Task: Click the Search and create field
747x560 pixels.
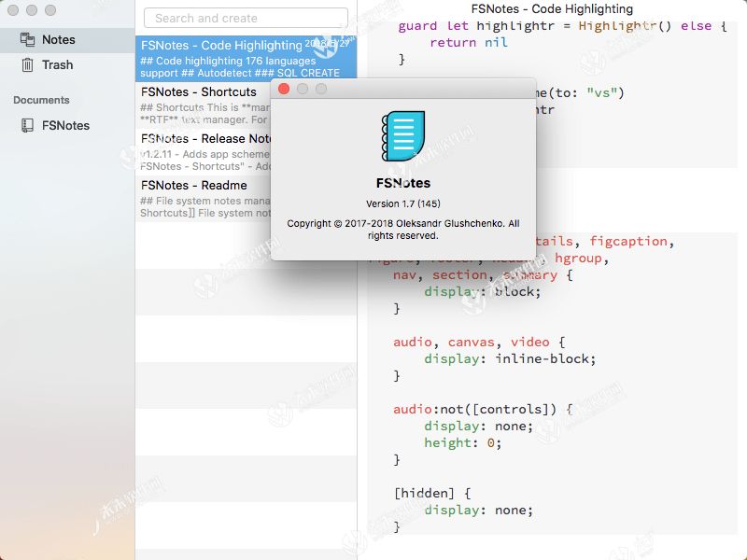Action: (x=246, y=18)
